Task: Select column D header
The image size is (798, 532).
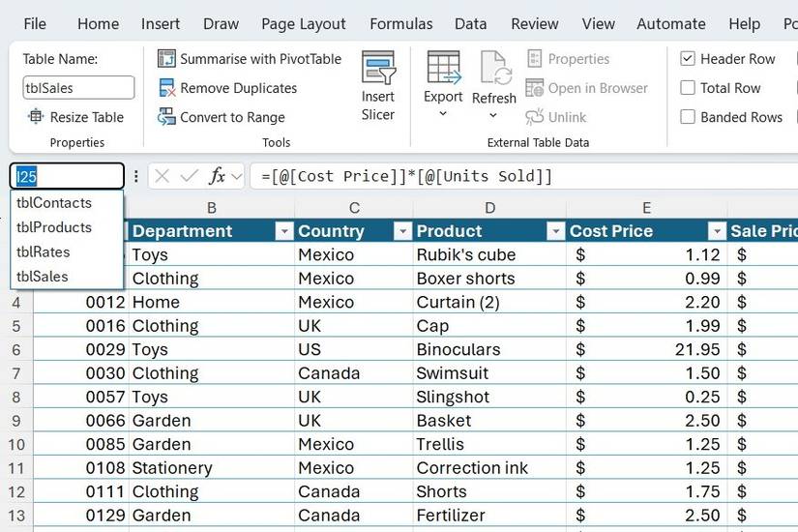Action: tap(489, 208)
